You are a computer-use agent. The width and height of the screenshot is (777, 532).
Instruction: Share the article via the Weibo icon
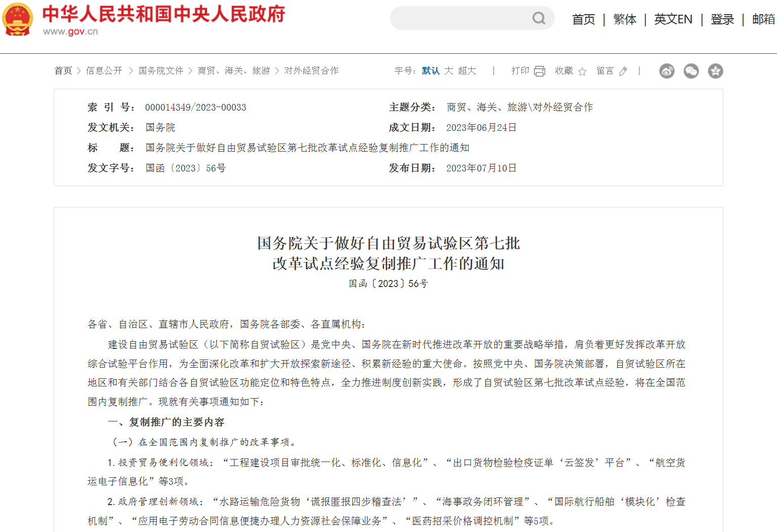pos(666,71)
